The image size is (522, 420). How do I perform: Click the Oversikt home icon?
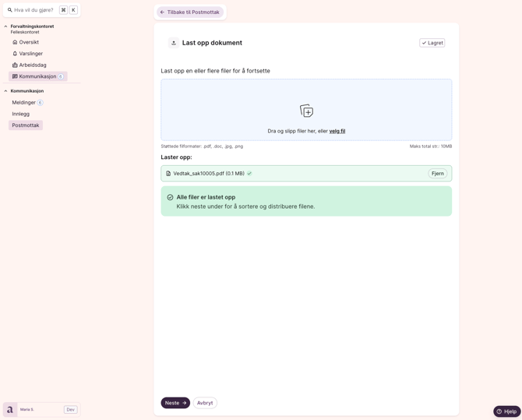click(x=15, y=42)
